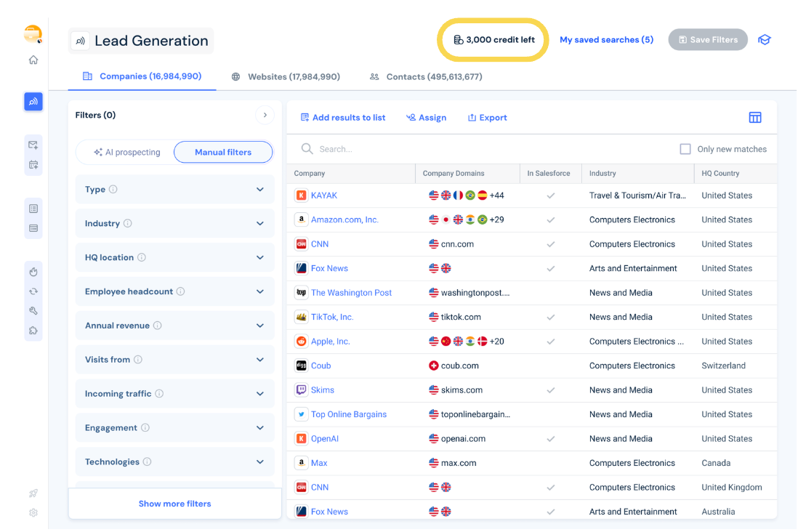The image size is (798, 532).
Task: Open My saved searches link
Action: 606,40
